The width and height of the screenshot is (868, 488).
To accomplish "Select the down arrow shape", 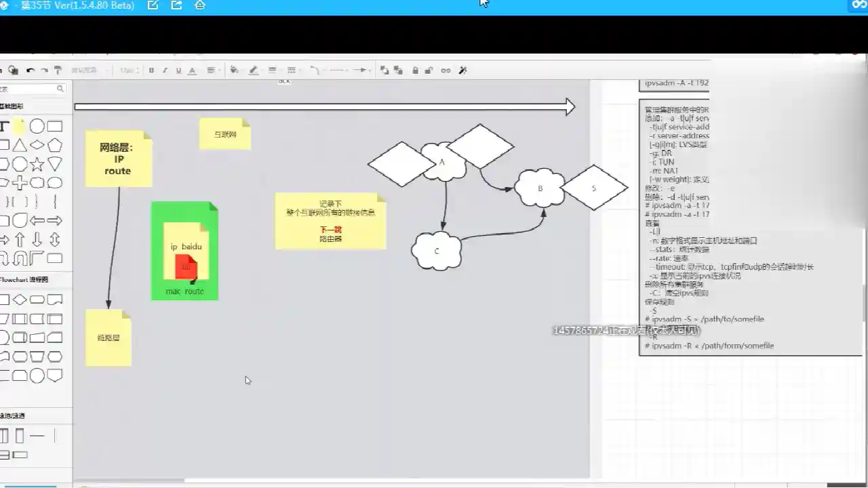I will coord(37,239).
